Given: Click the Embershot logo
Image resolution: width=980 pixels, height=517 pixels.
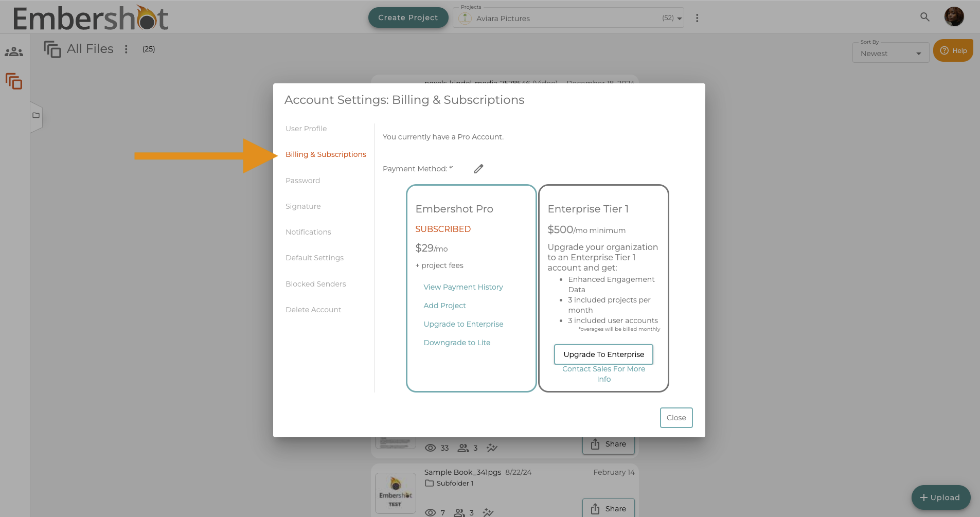Looking at the screenshot, I should (x=91, y=19).
